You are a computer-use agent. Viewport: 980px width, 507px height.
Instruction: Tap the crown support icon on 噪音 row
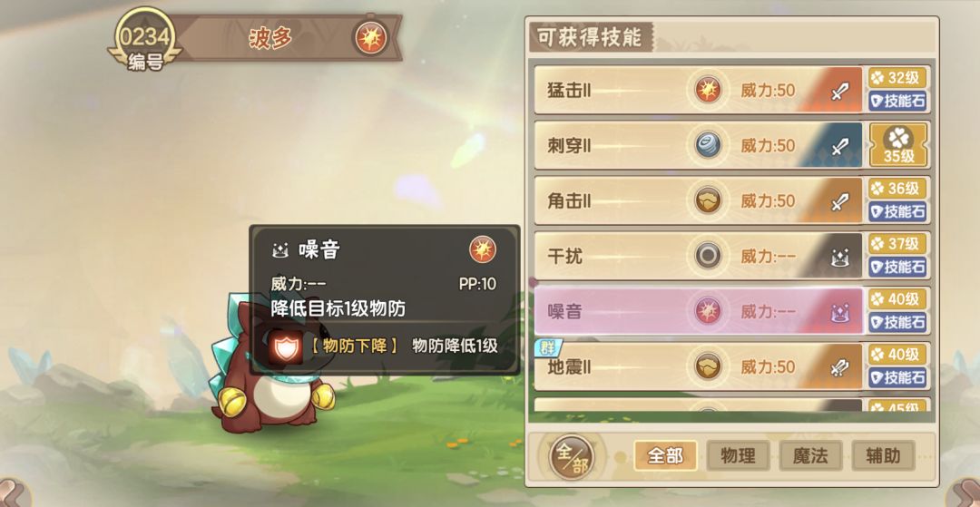pyautogui.click(x=838, y=312)
